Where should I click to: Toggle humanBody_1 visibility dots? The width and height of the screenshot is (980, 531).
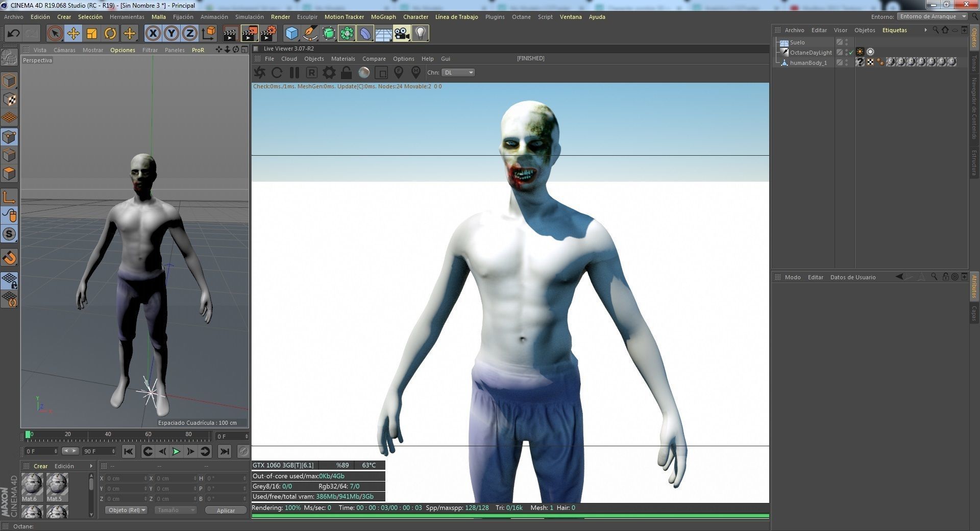point(846,63)
